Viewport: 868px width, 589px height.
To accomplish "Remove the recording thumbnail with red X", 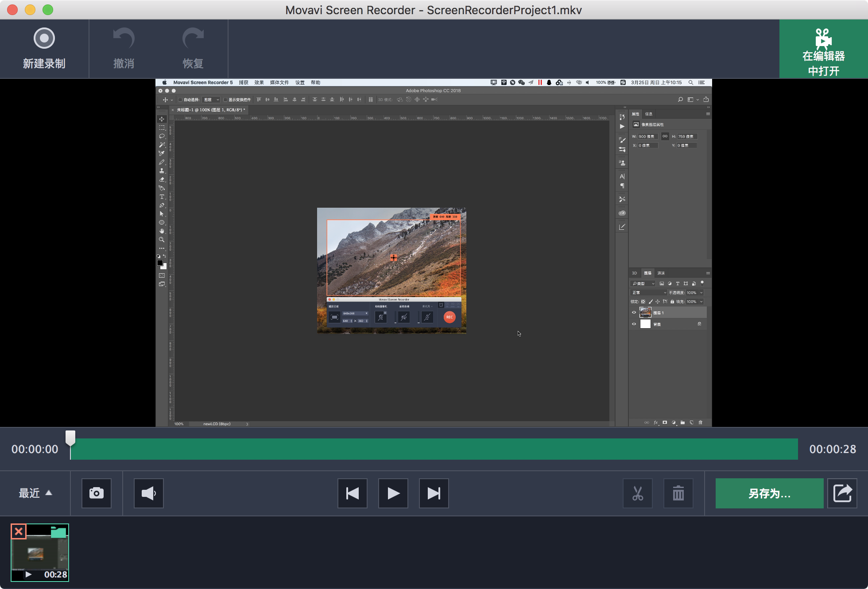I will (19, 531).
